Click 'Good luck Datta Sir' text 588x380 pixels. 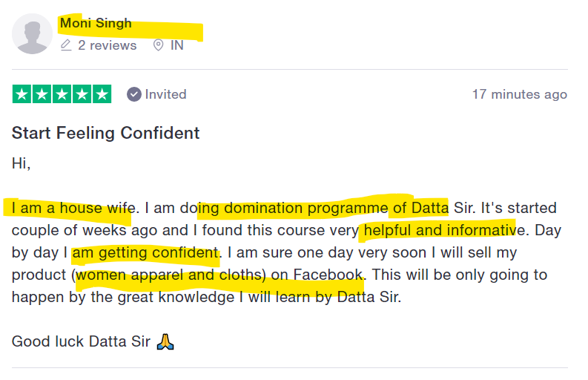[x=81, y=341]
